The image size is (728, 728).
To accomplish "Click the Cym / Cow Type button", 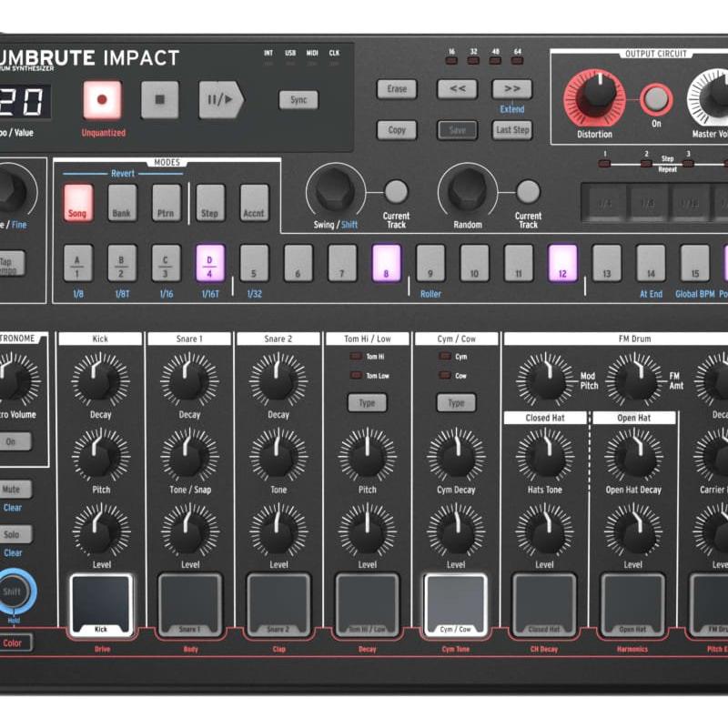I will pos(456,403).
